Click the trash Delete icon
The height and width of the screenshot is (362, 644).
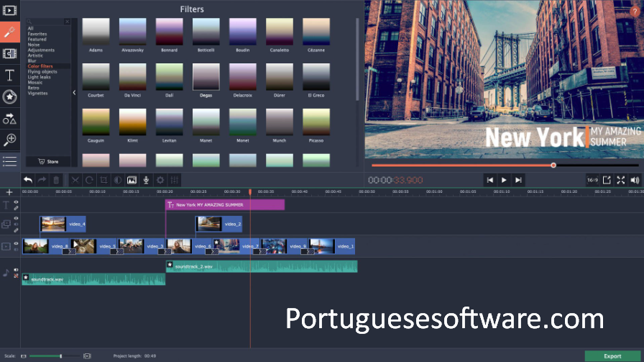[x=56, y=180]
